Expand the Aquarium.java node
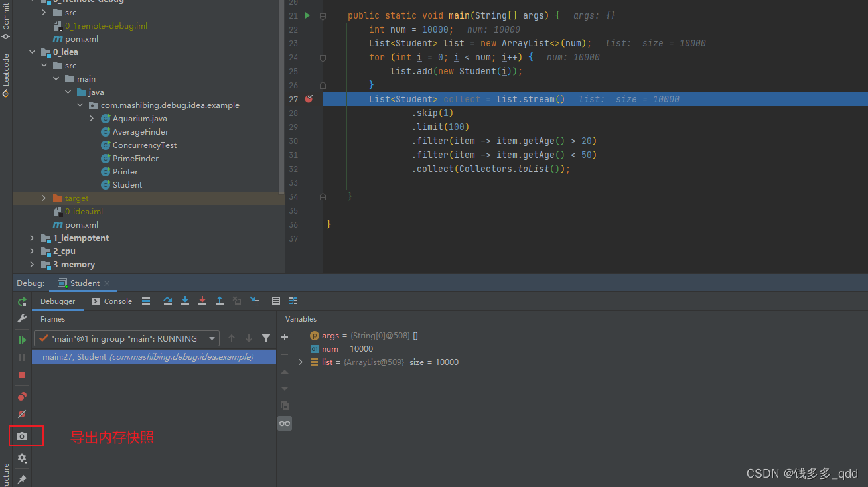868x487 pixels. (92, 119)
